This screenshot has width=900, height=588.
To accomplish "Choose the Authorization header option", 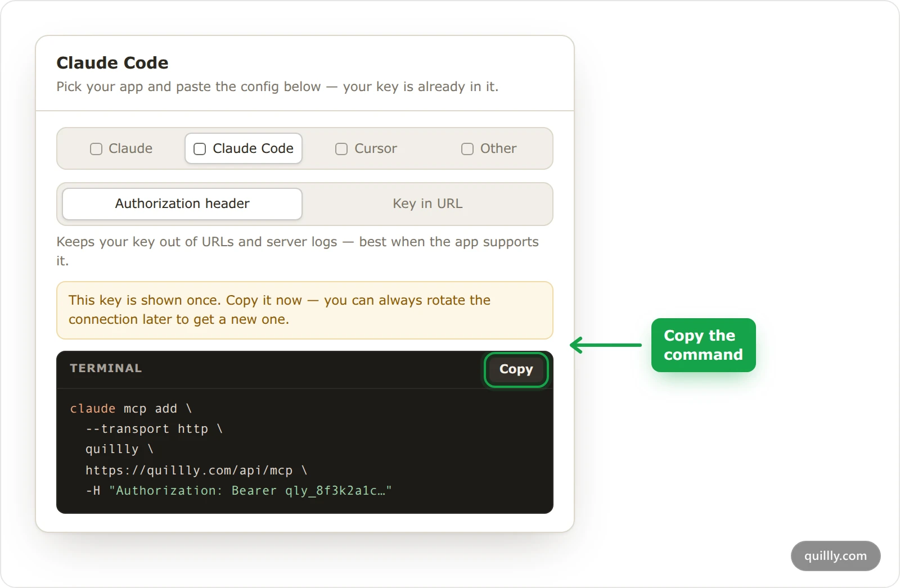I will [182, 204].
